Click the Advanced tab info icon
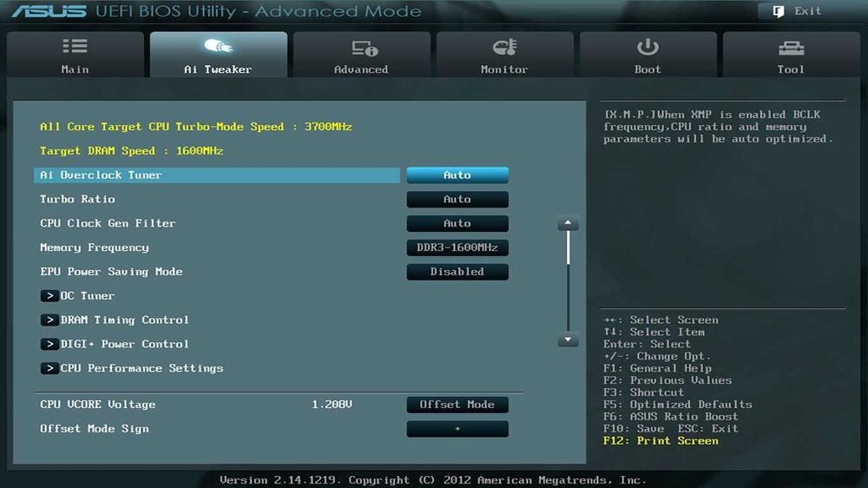Screen dimensions: 868x488 click(x=365, y=49)
